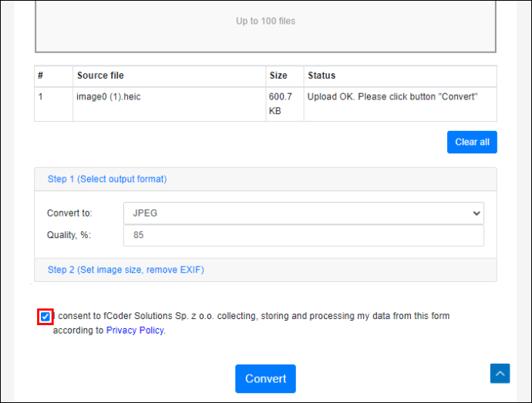Image resolution: width=532 pixels, height=403 pixels.
Task: Uncheck the fCoder consent checkbox
Action: [x=45, y=317]
